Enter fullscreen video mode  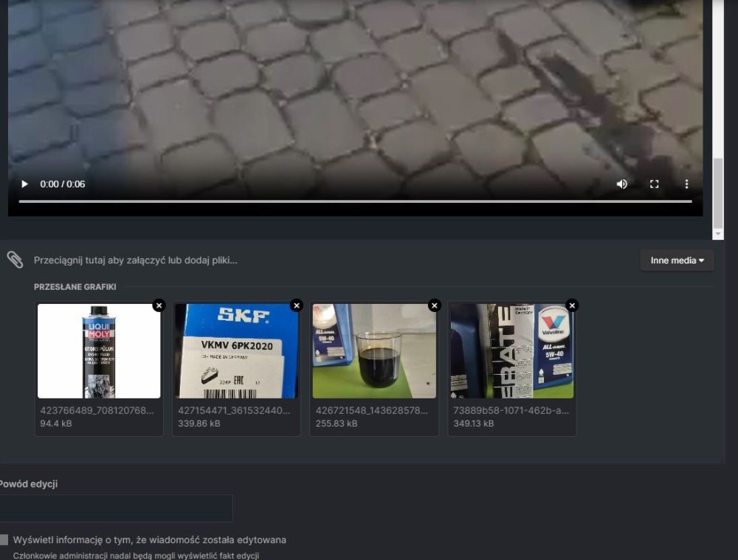pyautogui.click(x=654, y=184)
